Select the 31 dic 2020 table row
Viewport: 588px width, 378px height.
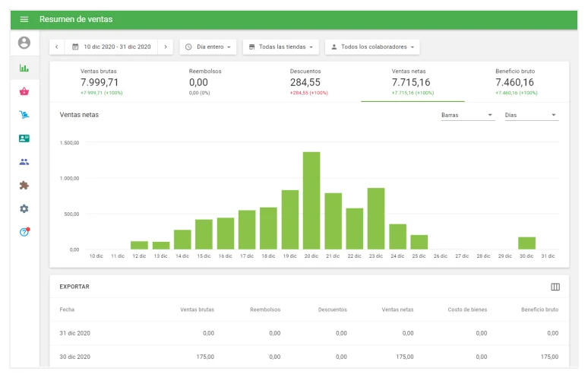pyautogui.click(x=309, y=333)
